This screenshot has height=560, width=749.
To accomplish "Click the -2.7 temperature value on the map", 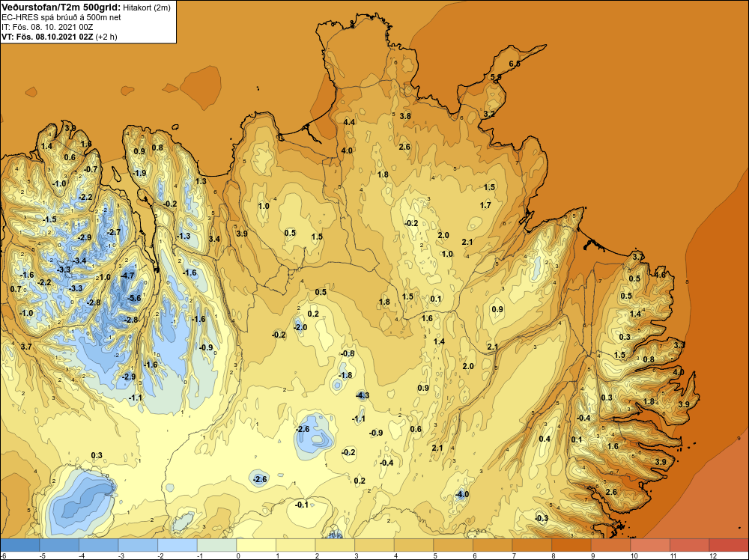I will click(114, 233).
